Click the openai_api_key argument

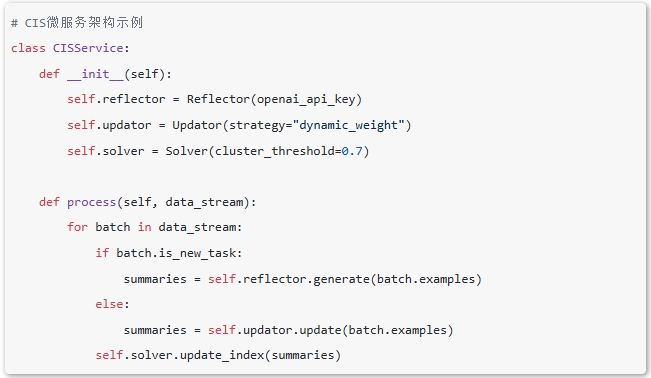pyautogui.click(x=306, y=100)
